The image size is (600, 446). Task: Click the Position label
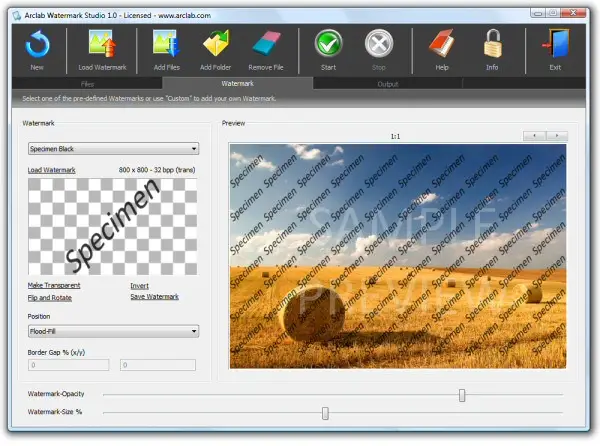[x=39, y=316]
